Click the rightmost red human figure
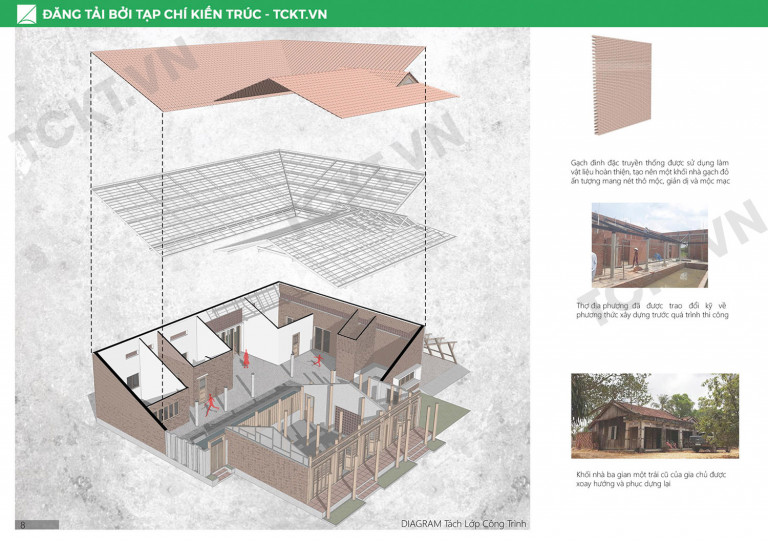Image resolution: width=768 pixels, height=543 pixels. (x=318, y=358)
